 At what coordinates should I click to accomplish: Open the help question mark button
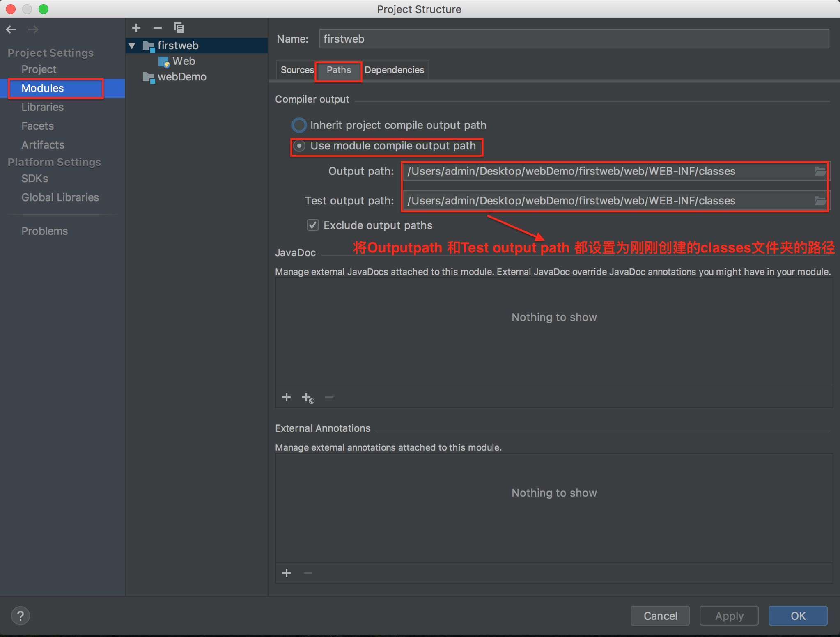click(21, 616)
